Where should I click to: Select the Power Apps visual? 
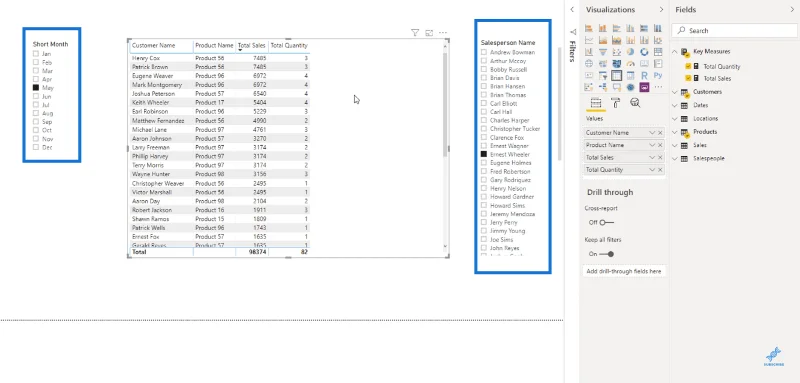(644, 87)
